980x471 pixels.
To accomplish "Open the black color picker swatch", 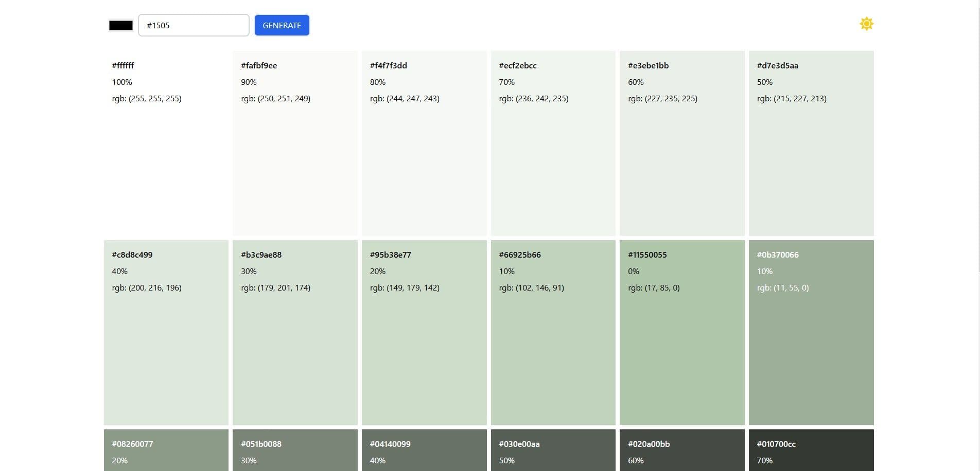I will click(x=121, y=25).
